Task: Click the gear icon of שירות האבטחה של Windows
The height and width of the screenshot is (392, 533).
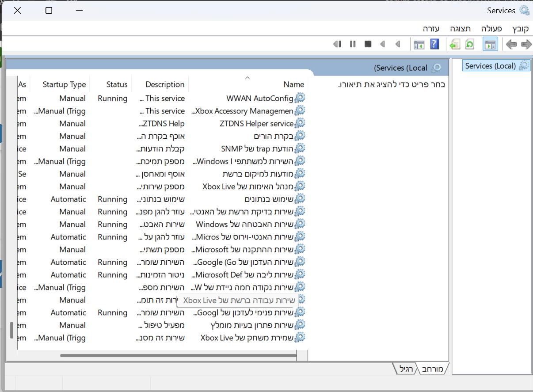Action: [x=300, y=224]
